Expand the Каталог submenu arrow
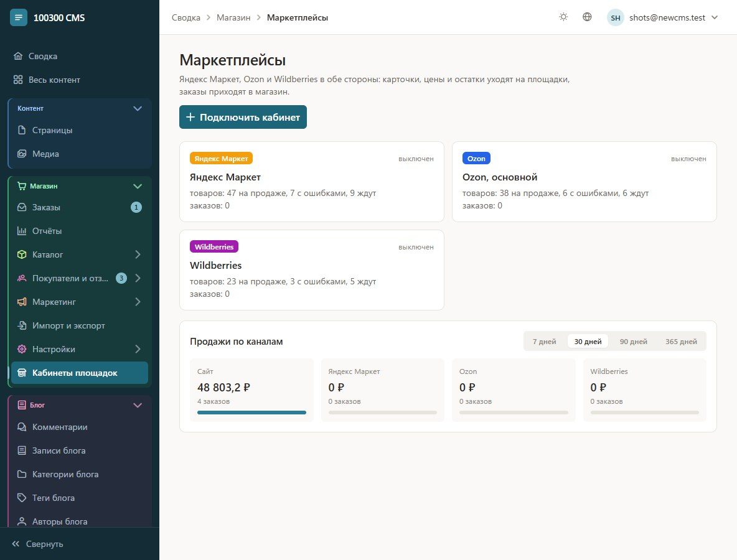737x560 pixels. (138, 254)
